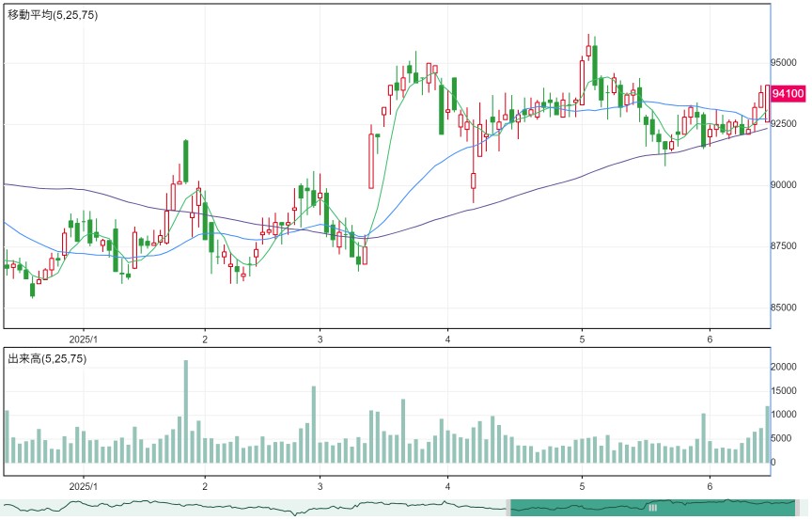Click the 85000 price axis label

point(784,307)
